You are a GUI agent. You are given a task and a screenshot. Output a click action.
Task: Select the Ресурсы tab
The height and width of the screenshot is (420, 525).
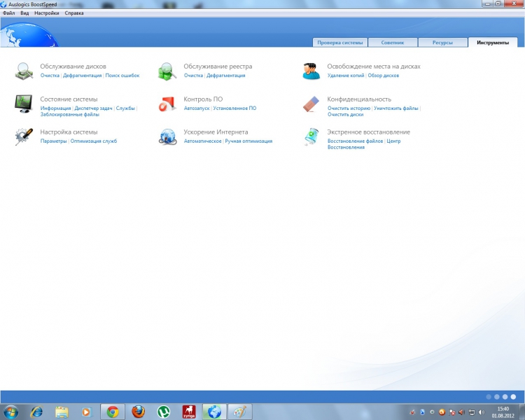442,43
